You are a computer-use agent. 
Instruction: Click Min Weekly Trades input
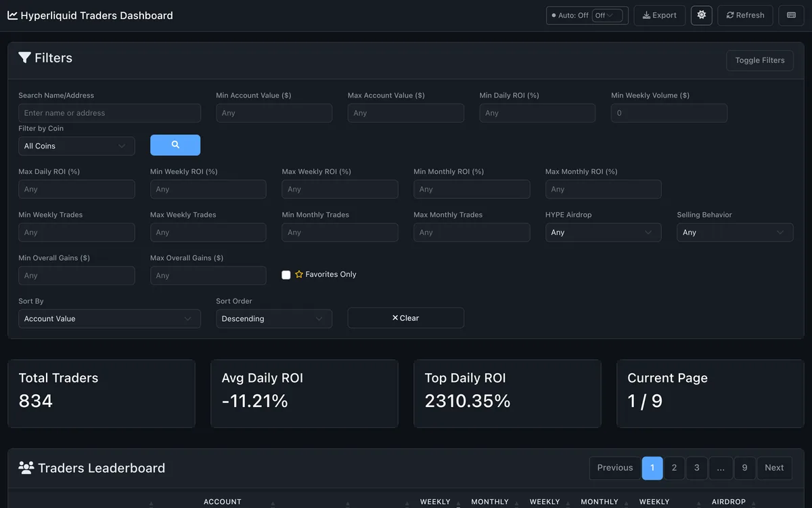pyautogui.click(x=76, y=232)
